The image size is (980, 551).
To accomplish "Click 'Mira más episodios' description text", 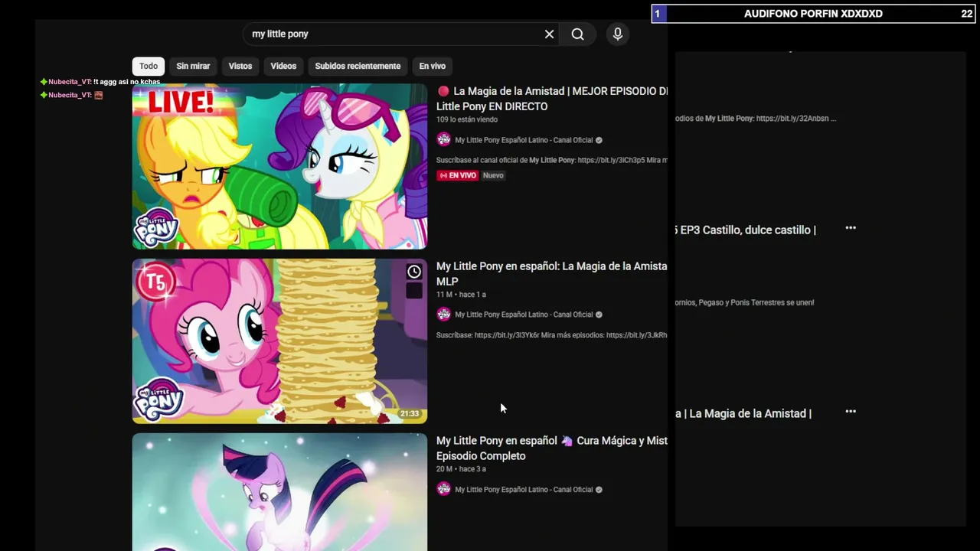I will 573,335.
